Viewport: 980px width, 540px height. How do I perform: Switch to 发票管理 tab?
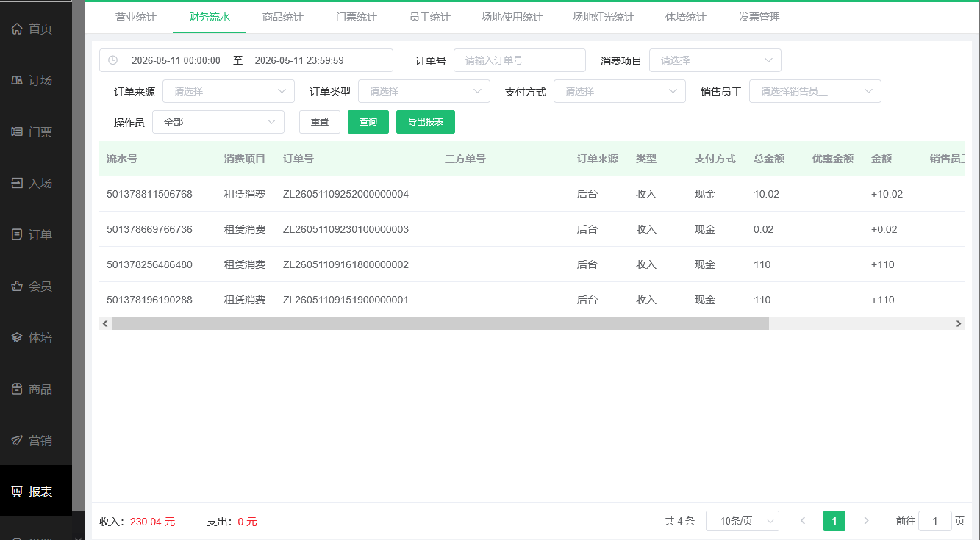tap(759, 17)
